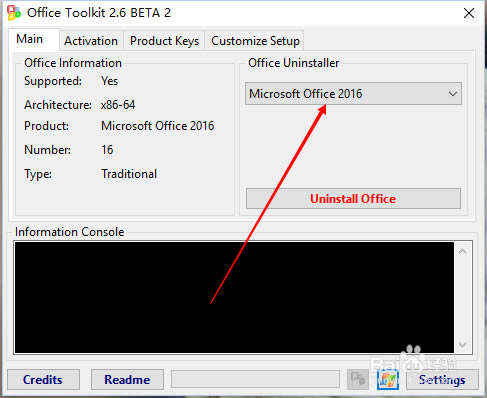This screenshot has height=398, width=487.
Task: Click the colorful Windows toolkit icon button
Action: point(388,379)
